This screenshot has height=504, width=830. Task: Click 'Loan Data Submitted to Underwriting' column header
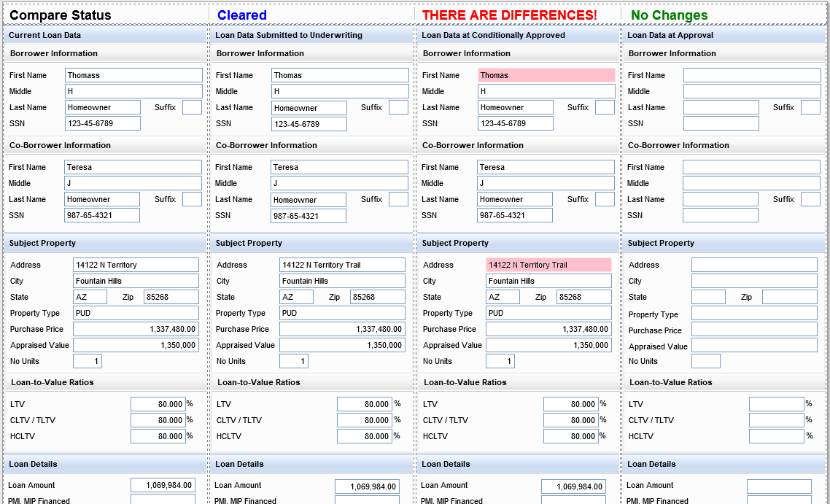pos(289,35)
